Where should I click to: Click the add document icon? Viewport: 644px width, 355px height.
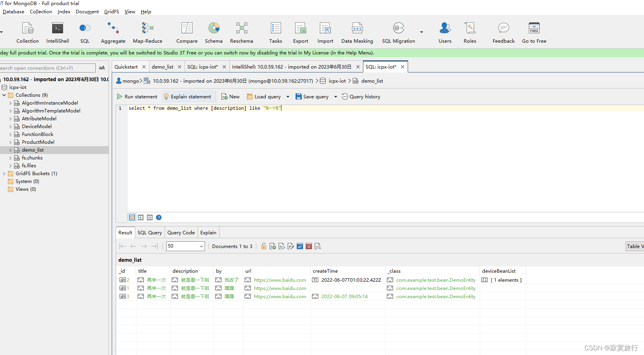pyautogui.click(x=273, y=246)
